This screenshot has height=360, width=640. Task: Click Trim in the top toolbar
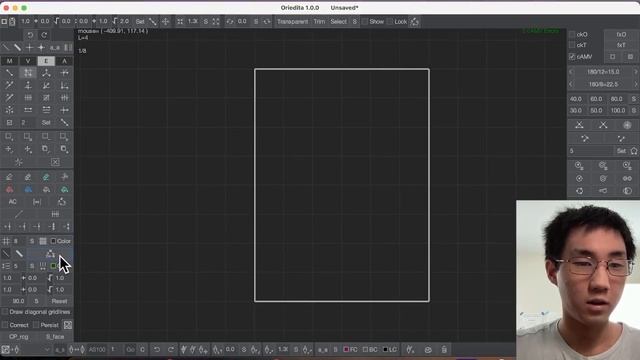tap(319, 22)
